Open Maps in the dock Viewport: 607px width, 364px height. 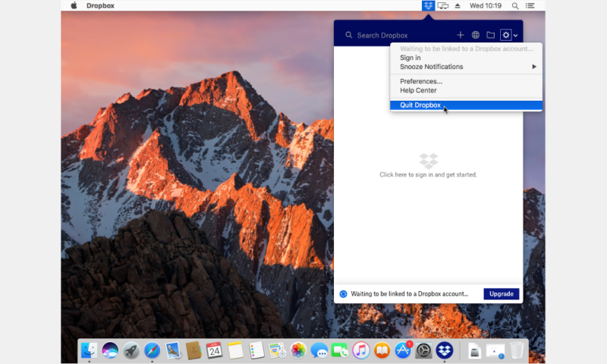coord(277,351)
